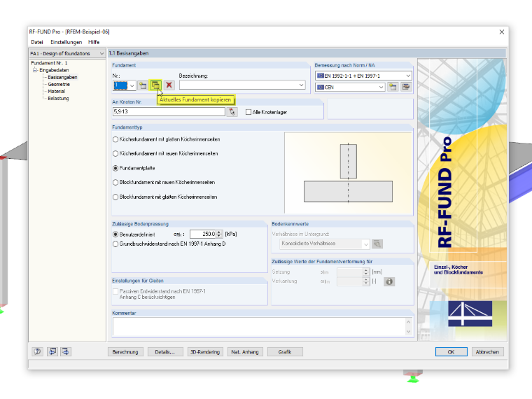The image size is (532, 399).
Task: Open the CEN national annex dropdown
Action: click(381, 87)
